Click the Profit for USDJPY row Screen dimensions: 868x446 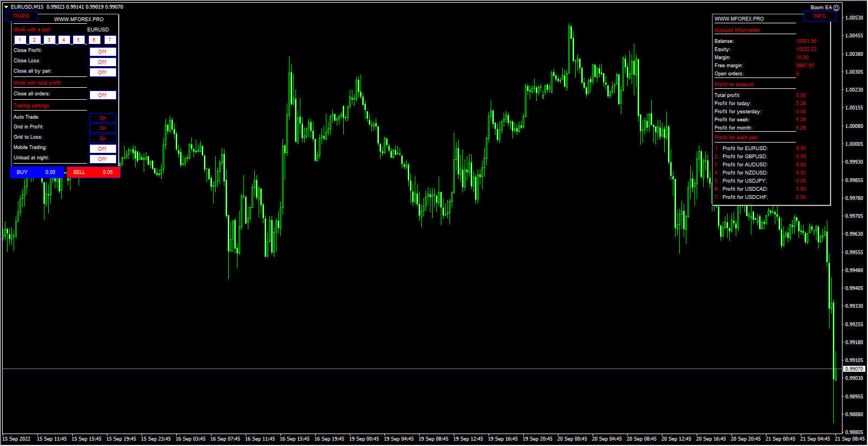(x=760, y=181)
